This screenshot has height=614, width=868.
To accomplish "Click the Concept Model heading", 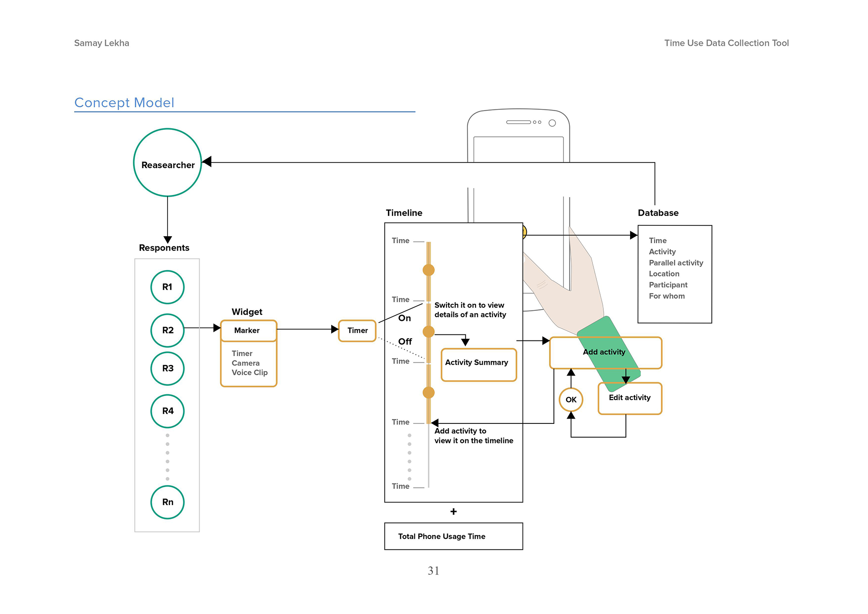I will 124,102.
